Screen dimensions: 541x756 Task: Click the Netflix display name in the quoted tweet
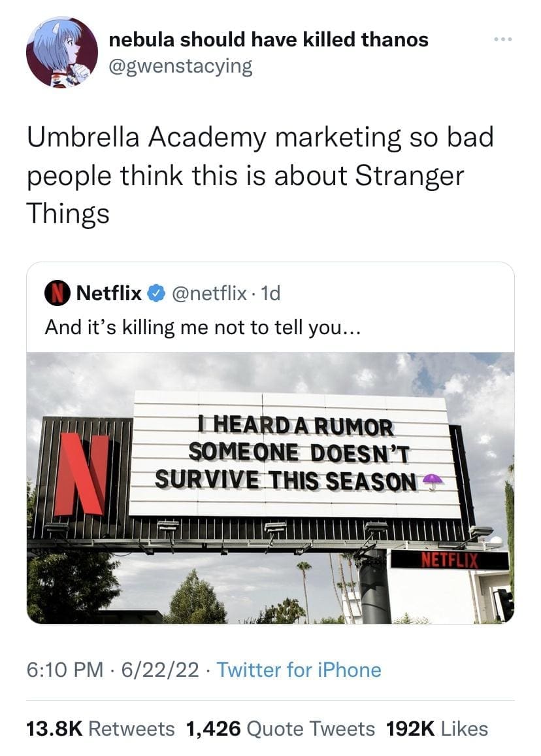[x=109, y=293]
